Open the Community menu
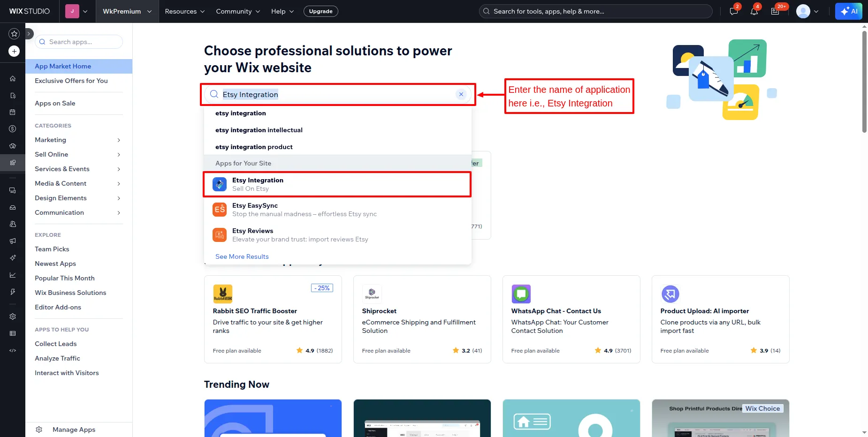Screen dimensions: 868x437 point(238,11)
